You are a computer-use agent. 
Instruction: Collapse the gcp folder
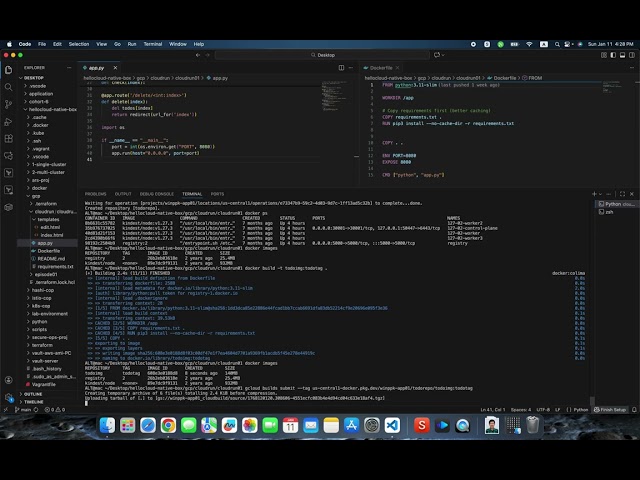tap(36, 196)
